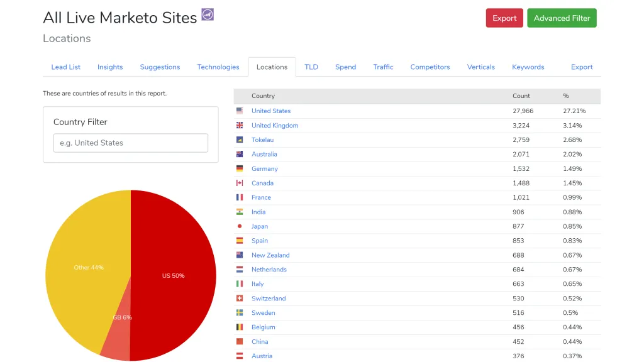Click the red US 50% pie slice
This screenshot has height=362, width=644.
174,275
